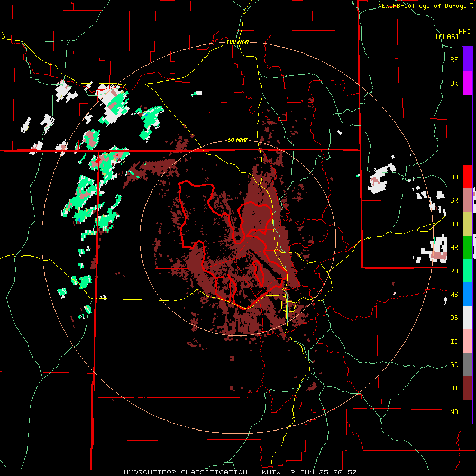Click the '100 NMI' range ring label
Image resolution: width=476 pixels, height=476 pixels.
click(237, 42)
